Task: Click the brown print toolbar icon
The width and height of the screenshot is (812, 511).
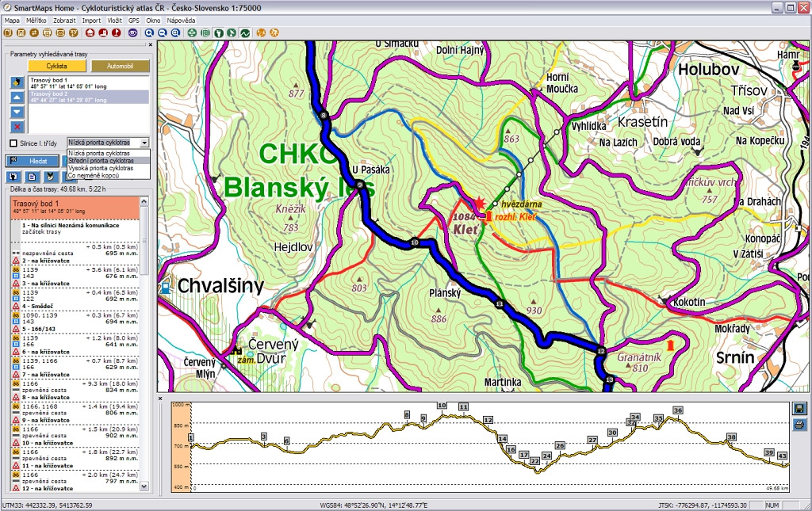Action: point(47,32)
